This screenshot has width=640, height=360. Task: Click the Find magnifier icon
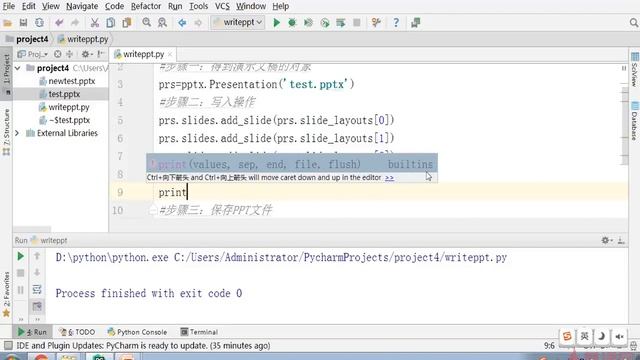(147, 23)
